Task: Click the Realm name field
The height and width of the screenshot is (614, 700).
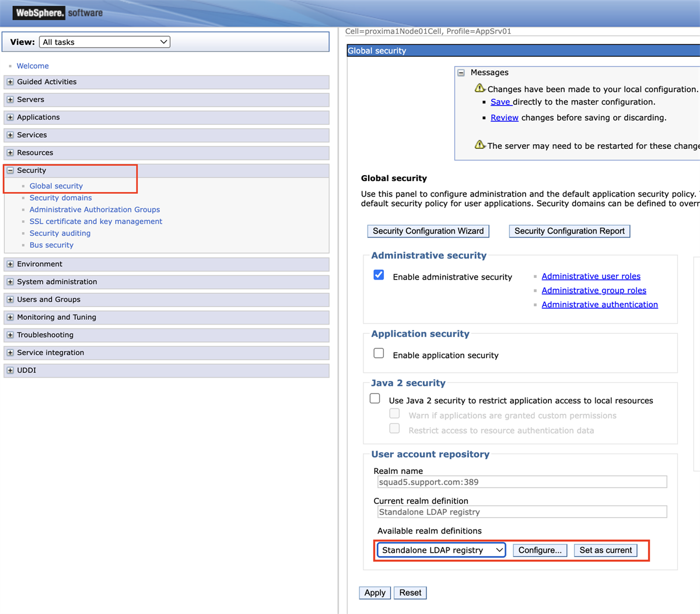Action: [521, 481]
